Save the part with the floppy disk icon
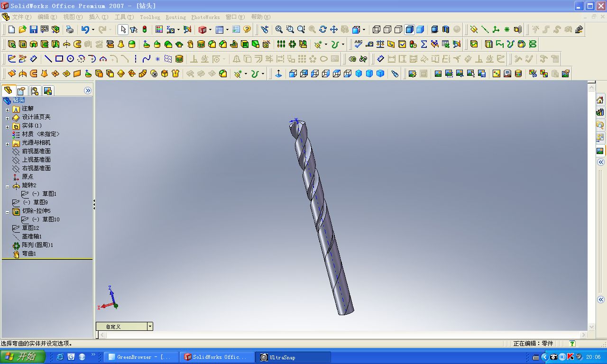Screen dimensions: 607x364 [x=33, y=29]
